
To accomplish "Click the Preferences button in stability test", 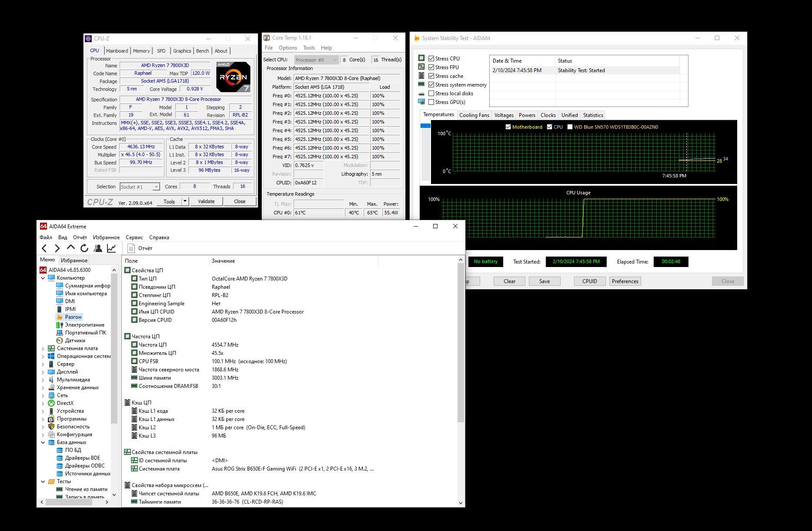I will click(625, 281).
